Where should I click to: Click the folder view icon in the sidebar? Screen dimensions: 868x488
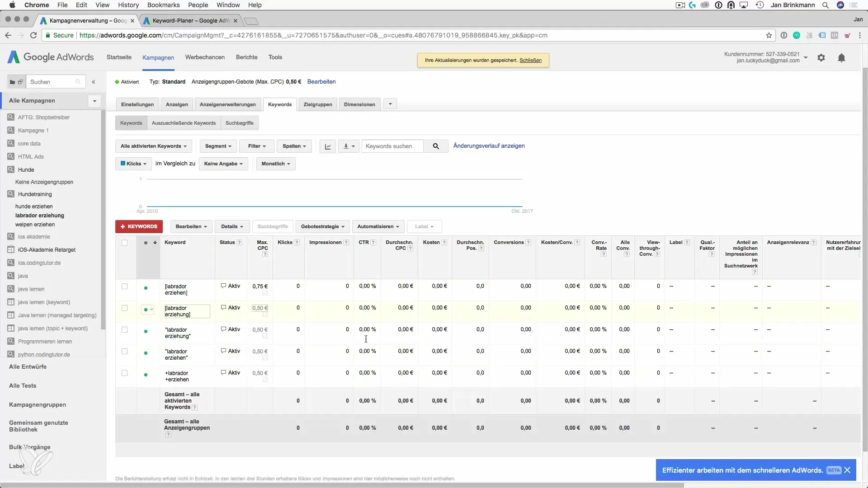click(x=12, y=82)
